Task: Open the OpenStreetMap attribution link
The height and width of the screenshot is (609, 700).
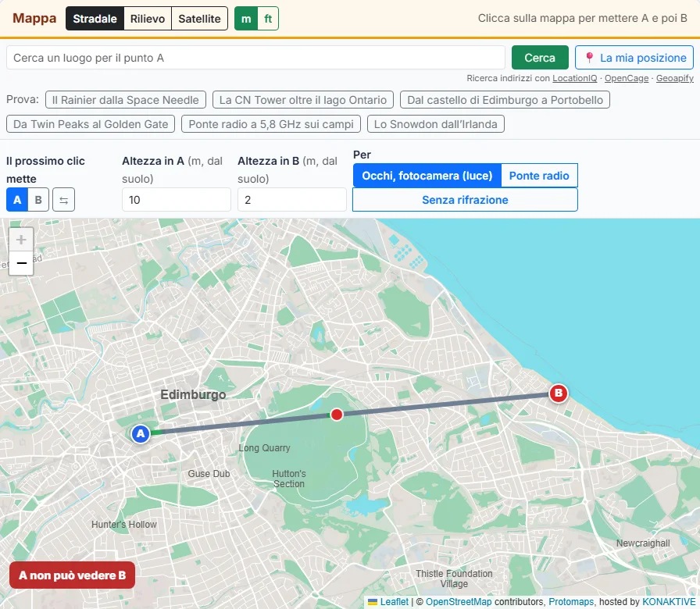Action: [459, 602]
